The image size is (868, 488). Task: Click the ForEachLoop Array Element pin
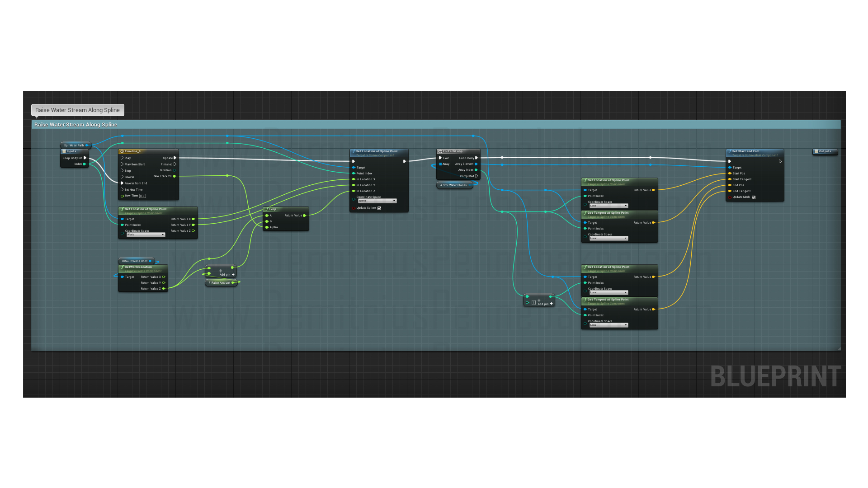pos(476,164)
